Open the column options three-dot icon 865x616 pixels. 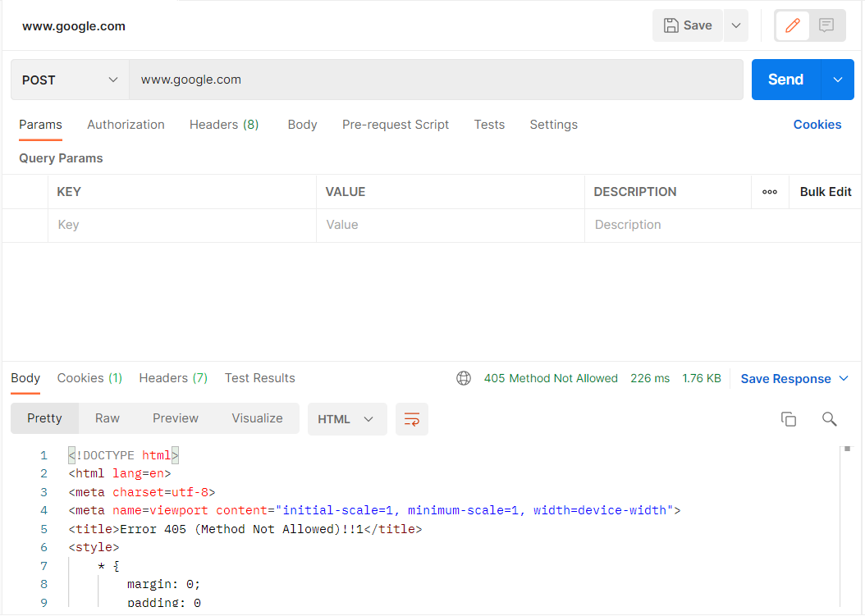pos(770,192)
